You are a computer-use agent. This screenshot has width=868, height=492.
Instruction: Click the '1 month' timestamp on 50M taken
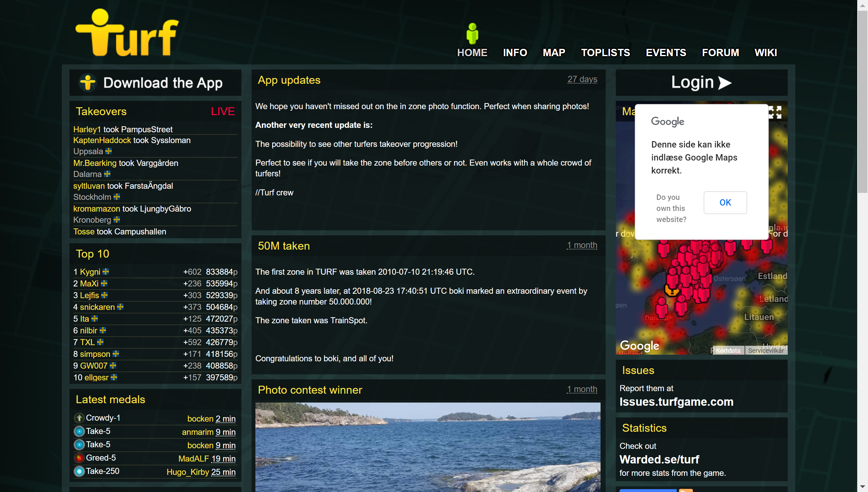582,245
